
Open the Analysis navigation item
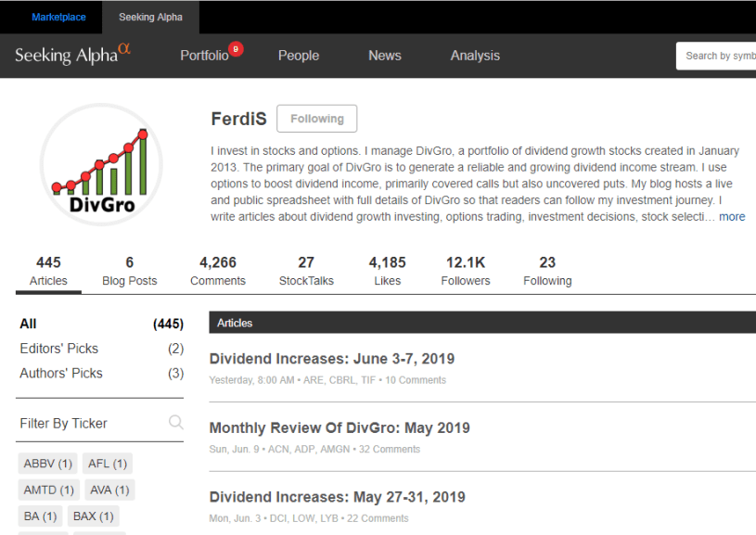click(475, 56)
